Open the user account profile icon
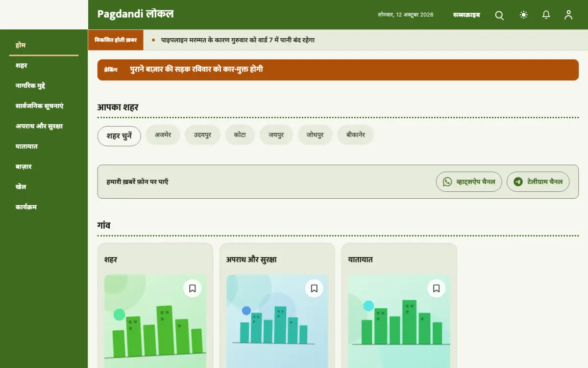Viewport: 588px width, 368px height. coord(568,15)
